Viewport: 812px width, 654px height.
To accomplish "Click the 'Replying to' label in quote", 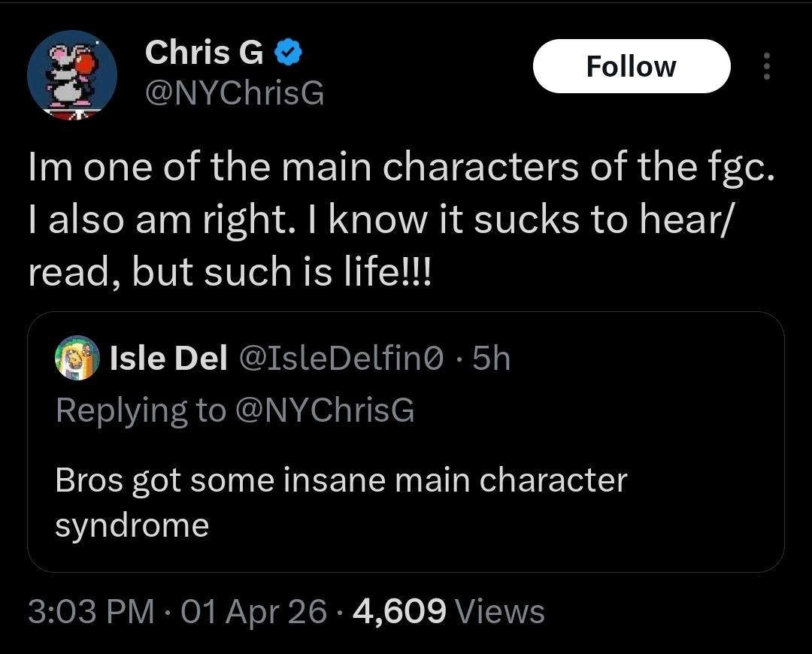I will point(141,410).
